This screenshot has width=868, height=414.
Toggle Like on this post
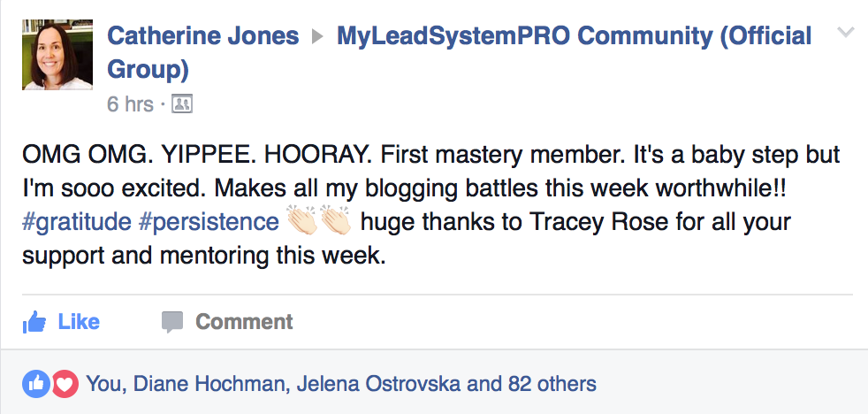tap(61, 322)
